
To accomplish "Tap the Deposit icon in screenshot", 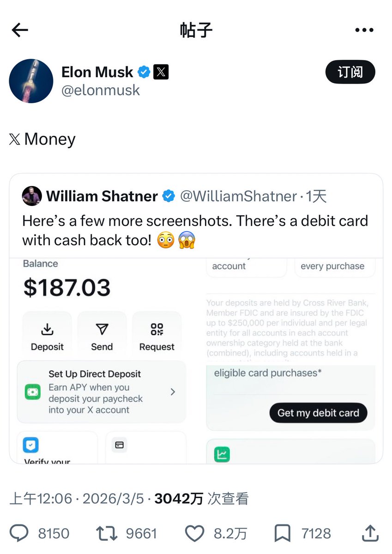I will (47, 330).
